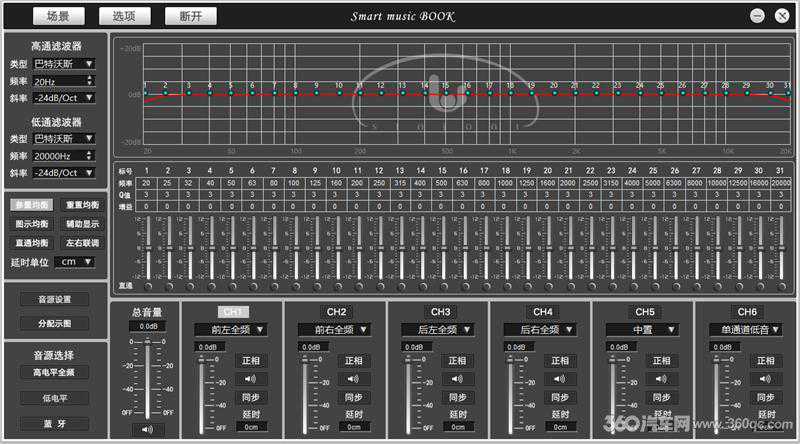The image size is (800, 444).
Task: Mute CH2 using its speaker icon
Action: point(353,379)
